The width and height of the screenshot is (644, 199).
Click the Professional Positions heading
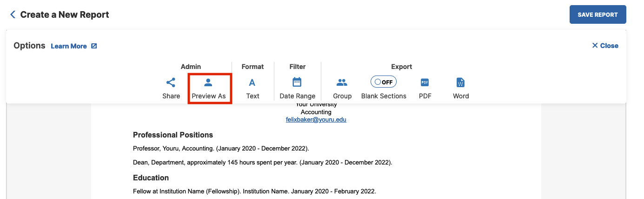[x=173, y=135]
